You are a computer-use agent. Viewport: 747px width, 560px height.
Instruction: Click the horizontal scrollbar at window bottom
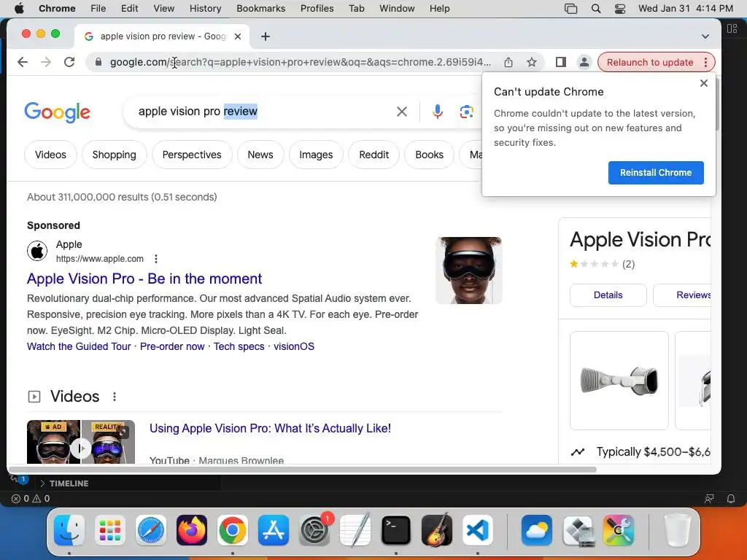click(303, 470)
